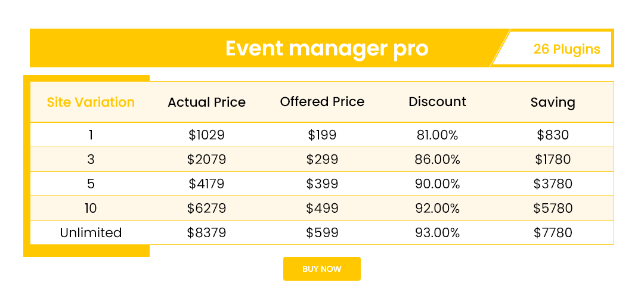
Task: Click the Event manager pro heading
Action: tap(327, 48)
